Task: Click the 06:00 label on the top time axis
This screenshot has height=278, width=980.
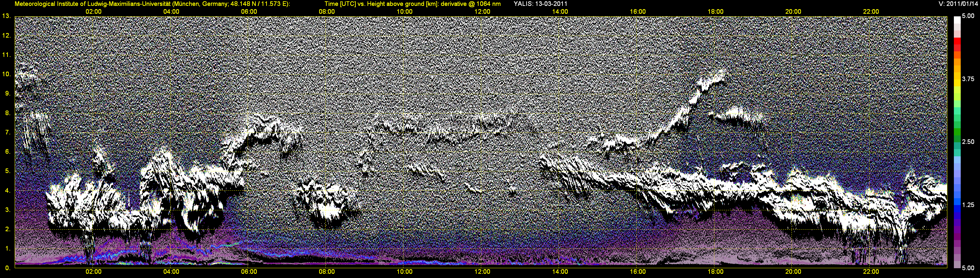Action: tap(249, 12)
